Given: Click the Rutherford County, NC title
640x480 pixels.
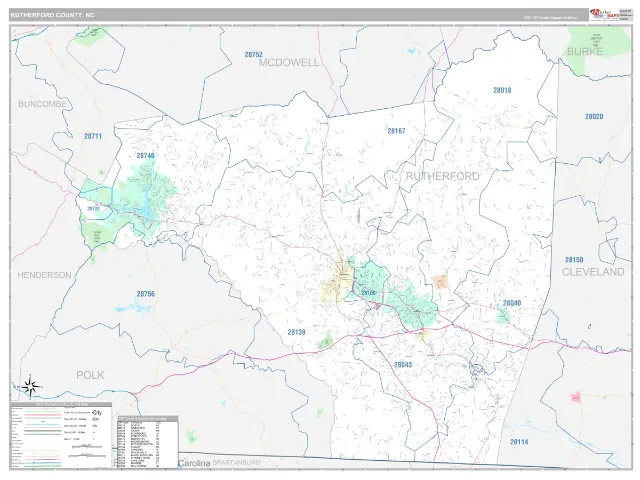Looking at the screenshot, I should [53, 15].
